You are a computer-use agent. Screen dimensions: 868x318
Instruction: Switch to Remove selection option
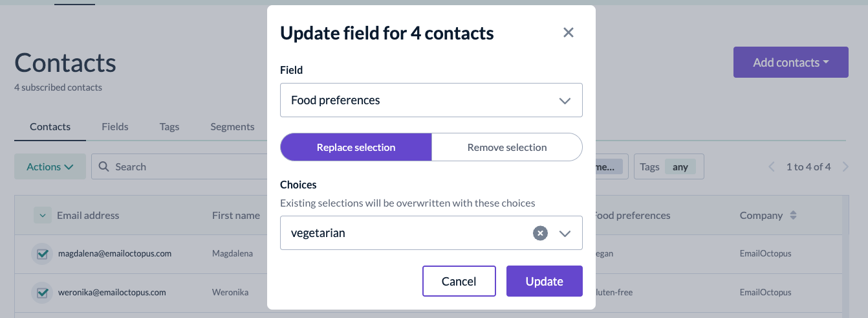[507, 147]
